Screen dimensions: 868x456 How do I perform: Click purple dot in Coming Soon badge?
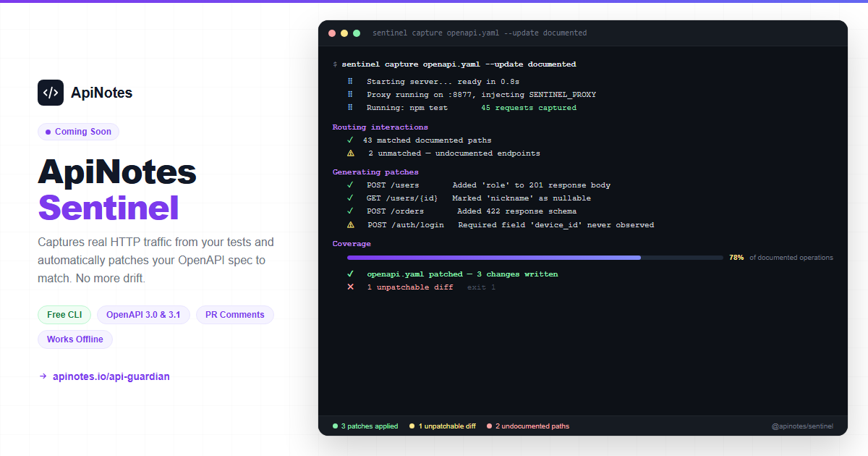point(48,132)
